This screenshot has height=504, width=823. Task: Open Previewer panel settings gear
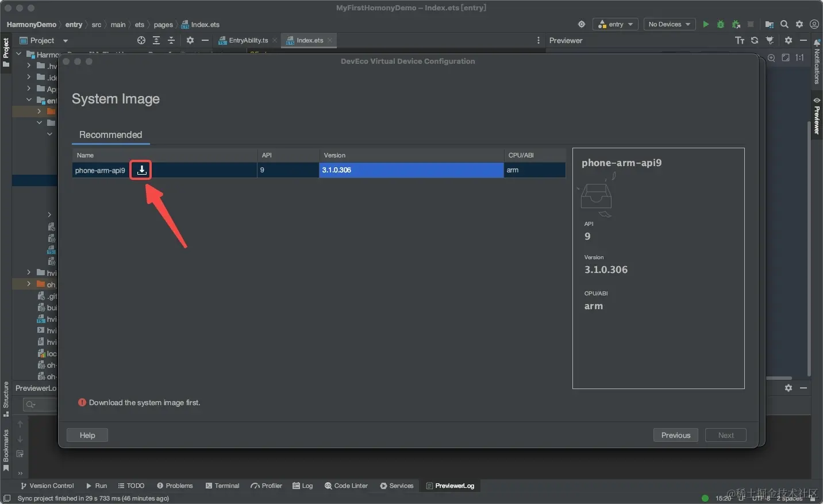click(x=789, y=40)
